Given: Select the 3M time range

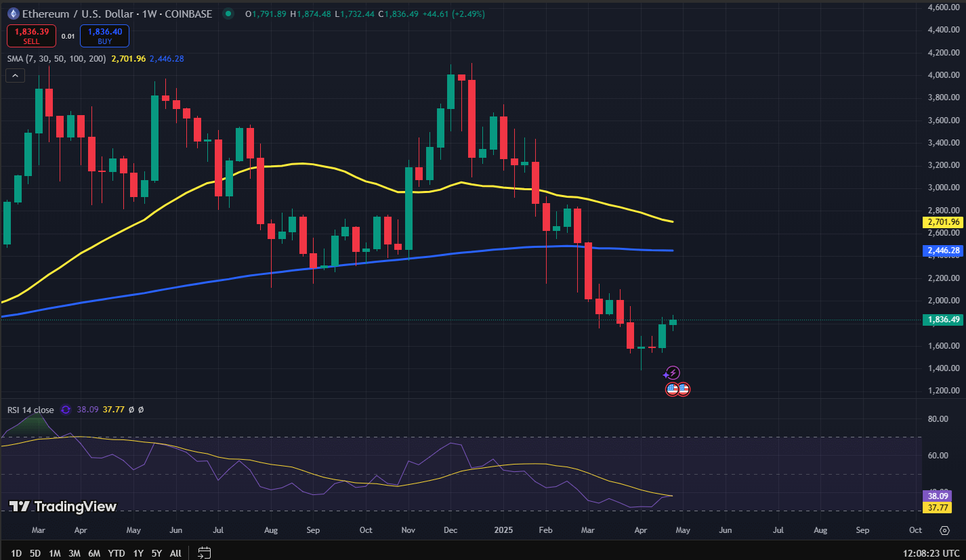Looking at the screenshot, I should (75, 553).
